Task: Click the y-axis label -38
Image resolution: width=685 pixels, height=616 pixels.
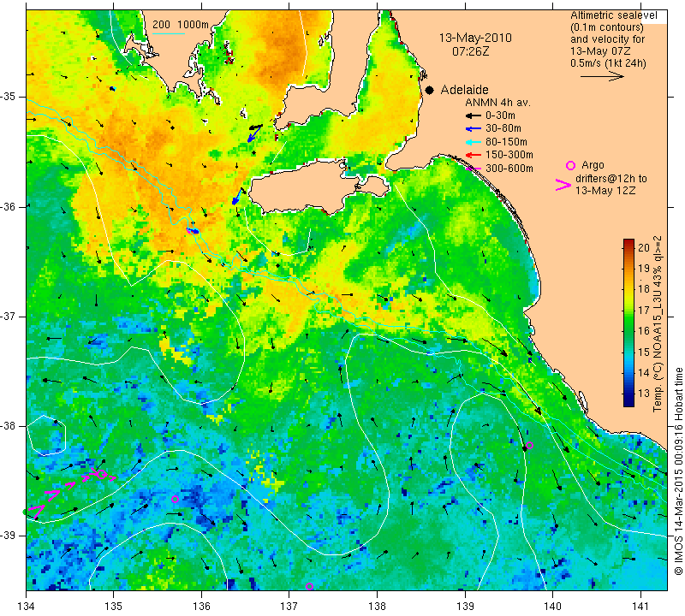Action: [x=9, y=426]
